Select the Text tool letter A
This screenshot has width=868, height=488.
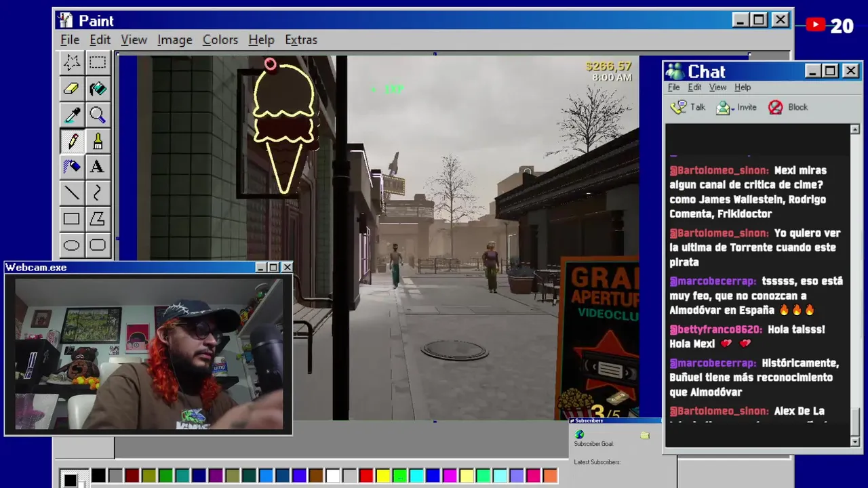click(x=97, y=167)
